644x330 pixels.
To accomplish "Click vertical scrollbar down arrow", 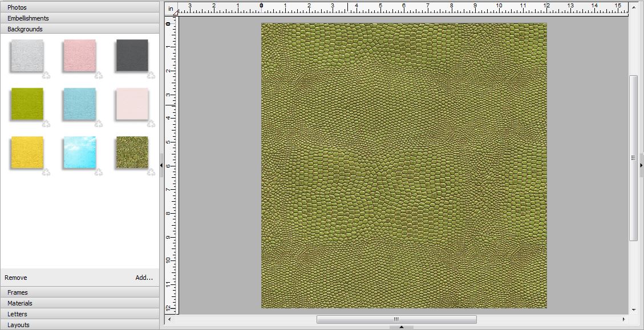I will tap(633, 310).
